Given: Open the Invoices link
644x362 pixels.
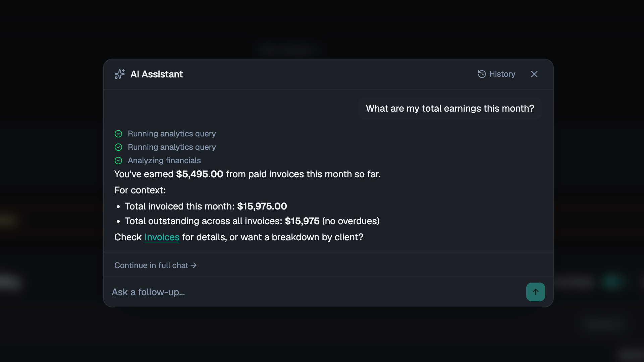Looking at the screenshot, I should click(162, 237).
